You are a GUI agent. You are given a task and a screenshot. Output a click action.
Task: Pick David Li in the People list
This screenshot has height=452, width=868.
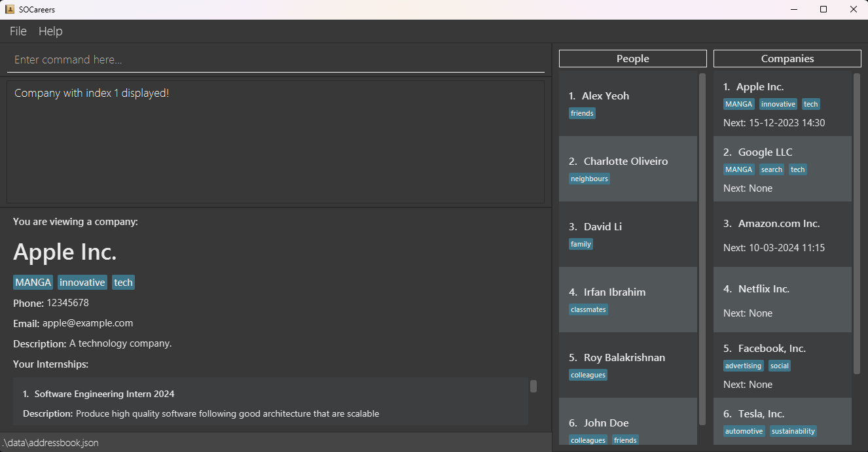coord(627,234)
